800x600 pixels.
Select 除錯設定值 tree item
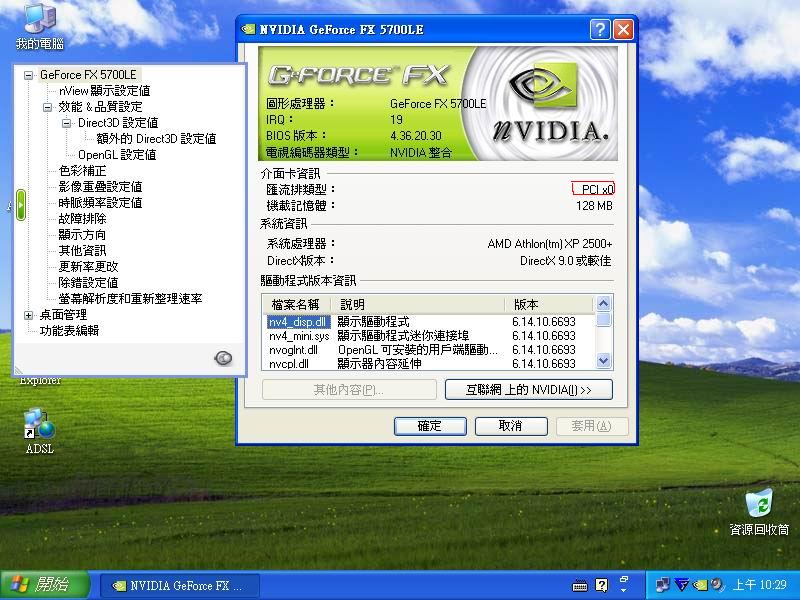point(88,282)
